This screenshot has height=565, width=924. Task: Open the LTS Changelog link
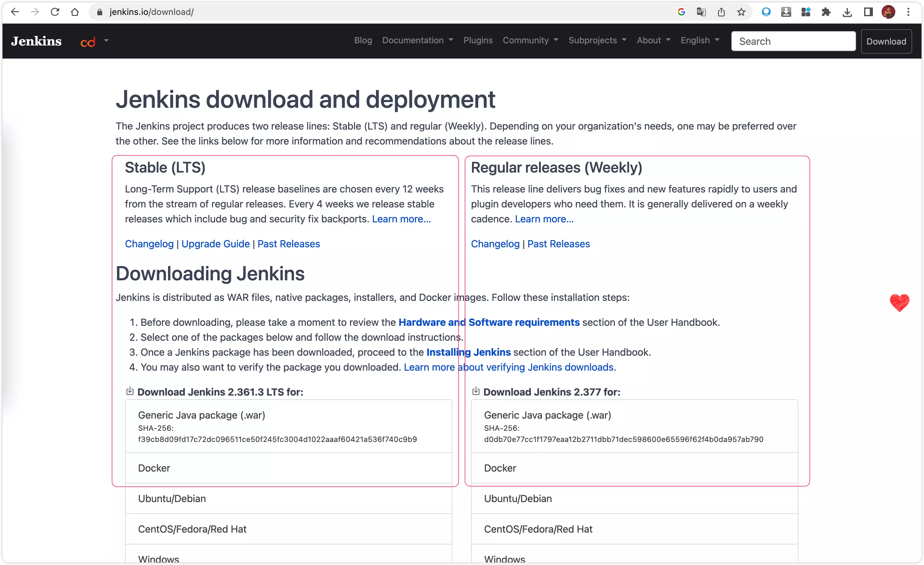tap(149, 244)
